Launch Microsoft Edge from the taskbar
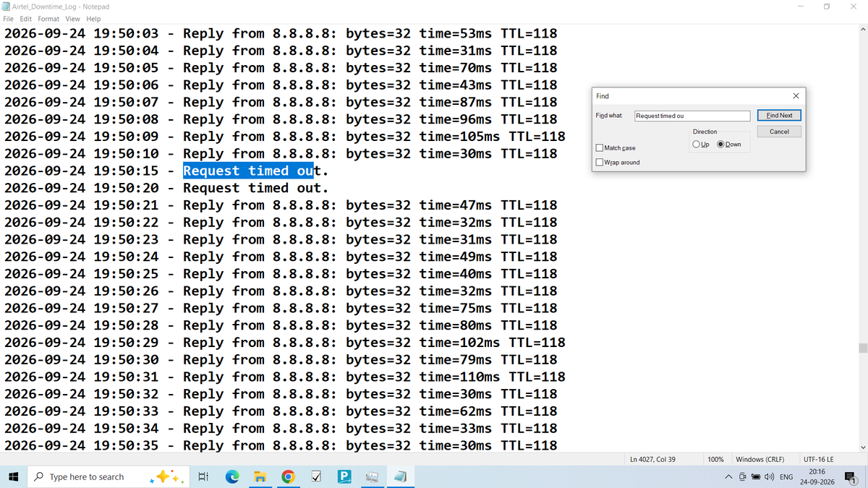 pyautogui.click(x=231, y=477)
